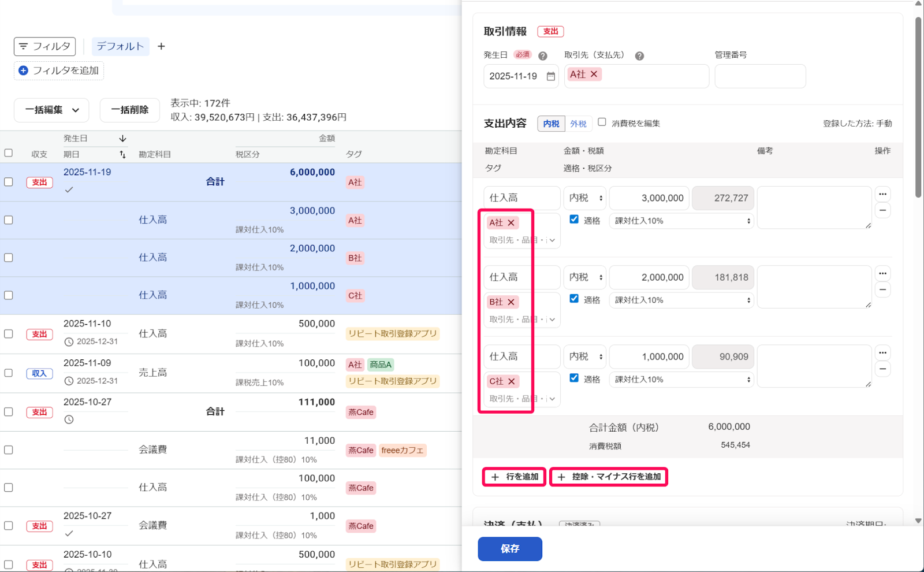
Task: Expand the 一括編集 dropdown
Action: [51, 110]
